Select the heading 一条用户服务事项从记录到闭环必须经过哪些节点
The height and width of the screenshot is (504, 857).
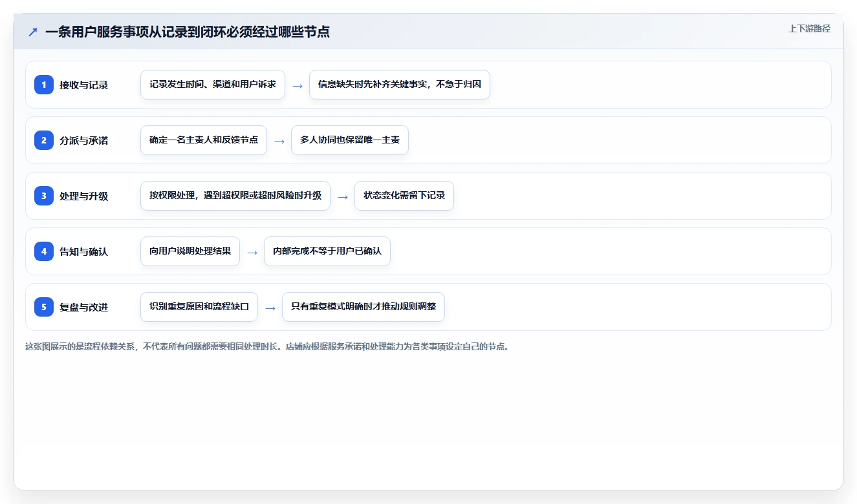[188, 32]
